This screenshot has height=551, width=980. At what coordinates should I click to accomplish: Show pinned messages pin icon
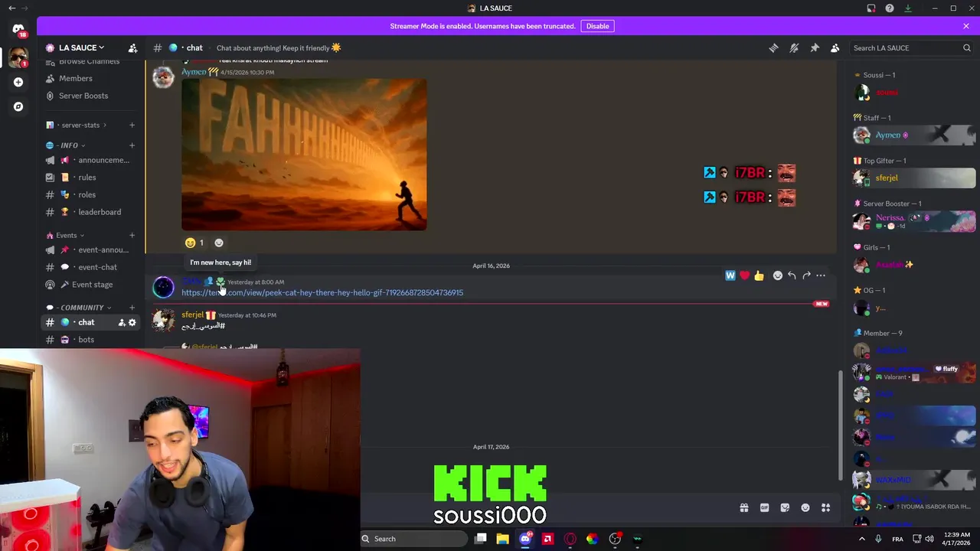pos(815,47)
